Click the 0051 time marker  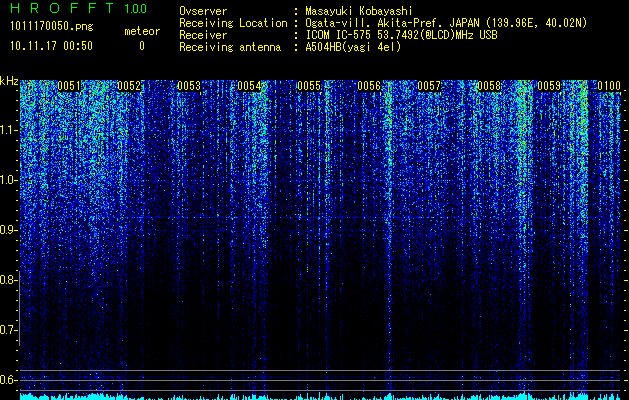click(69, 86)
